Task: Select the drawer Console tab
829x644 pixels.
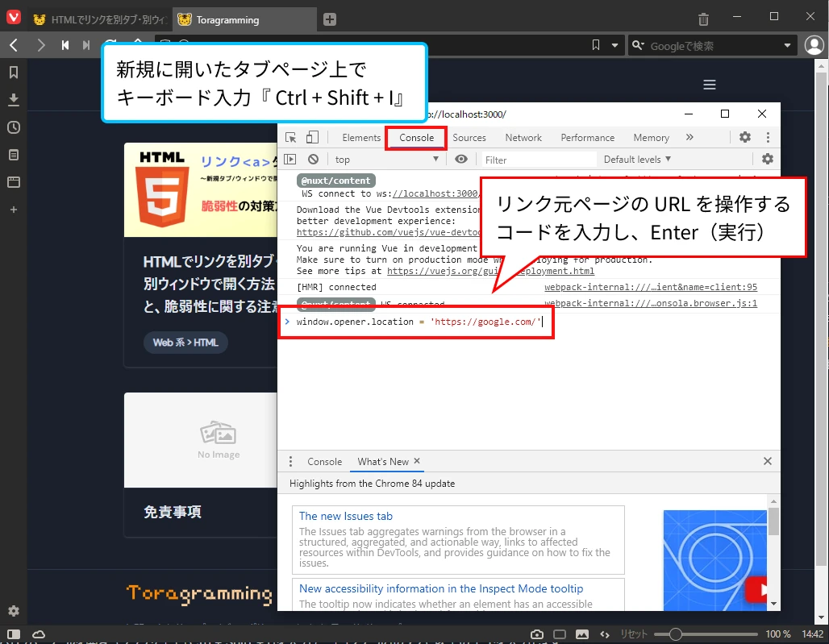Action: [324, 462]
